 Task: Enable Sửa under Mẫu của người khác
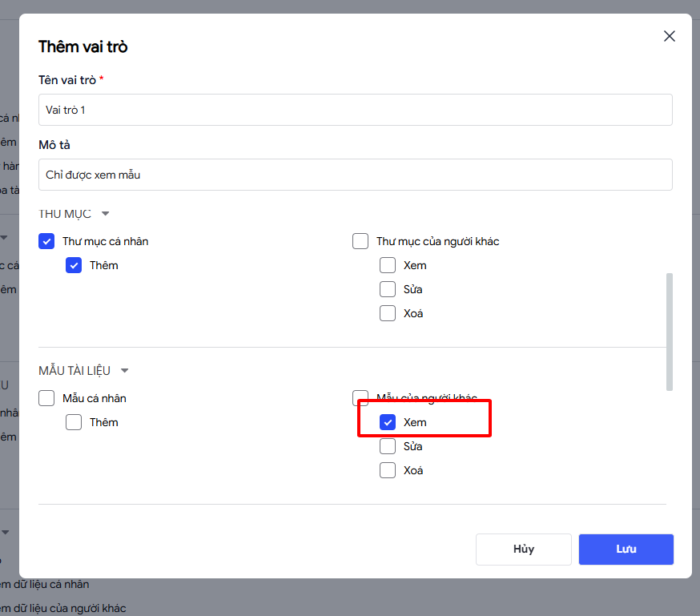tap(388, 446)
